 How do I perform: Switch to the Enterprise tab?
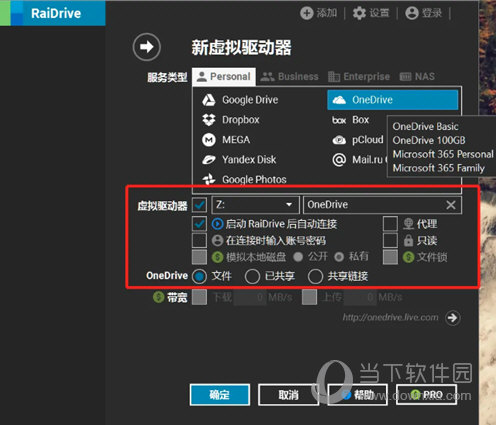pos(359,77)
